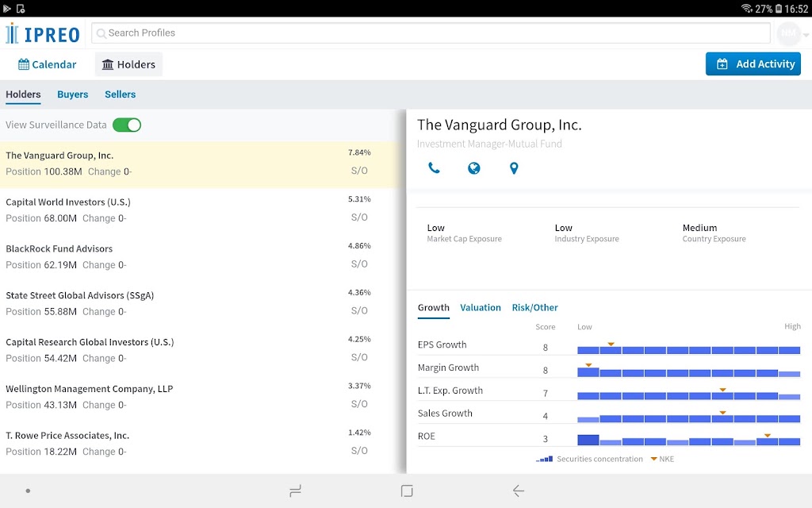Click Position 62.19M text
This screenshot has width=812, height=508.
click(41, 265)
